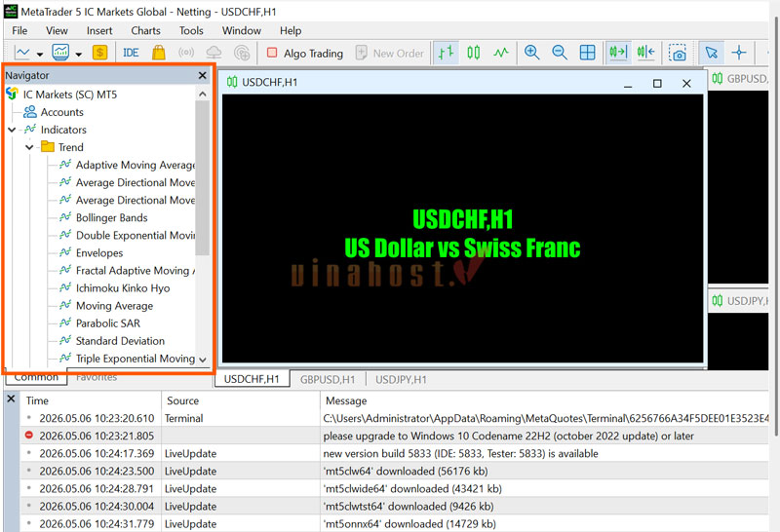This screenshot has height=532, width=780.
Task: Open the Help menu
Action: click(290, 31)
